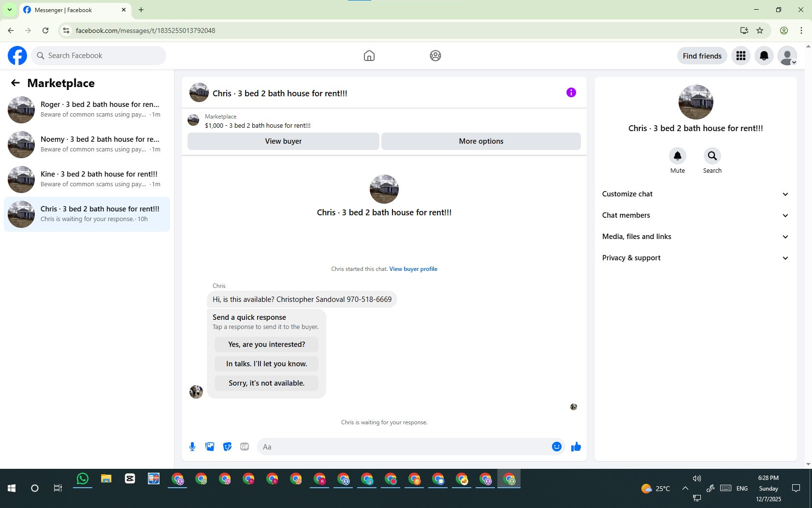Open WhatsApp from the taskbar
The width and height of the screenshot is (812, 508).
click(83, 479)
